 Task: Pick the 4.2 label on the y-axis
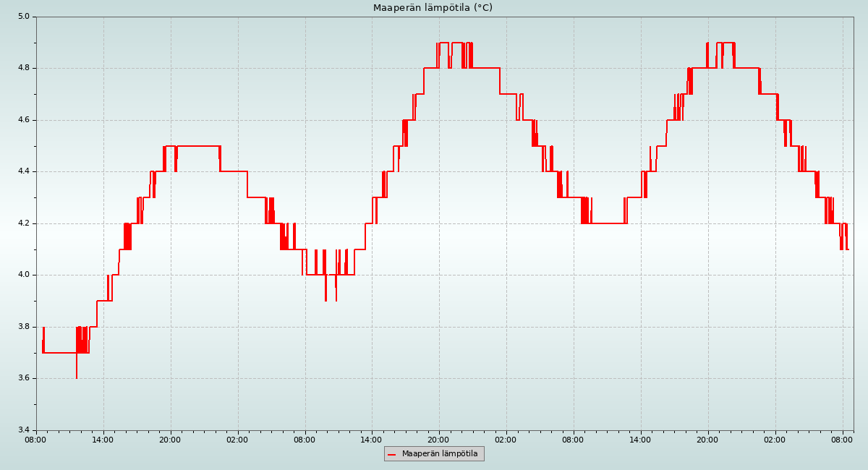tap(24, 223)
